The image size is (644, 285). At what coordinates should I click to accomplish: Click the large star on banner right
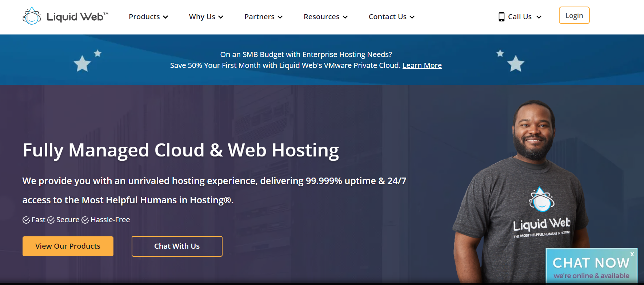pos(516,64)
